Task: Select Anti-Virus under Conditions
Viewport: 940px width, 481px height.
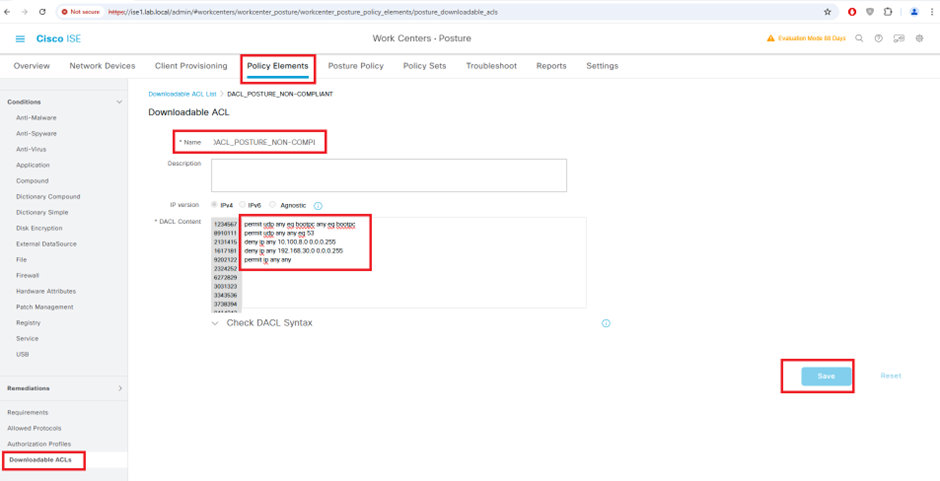Action: tap(31, 149)
